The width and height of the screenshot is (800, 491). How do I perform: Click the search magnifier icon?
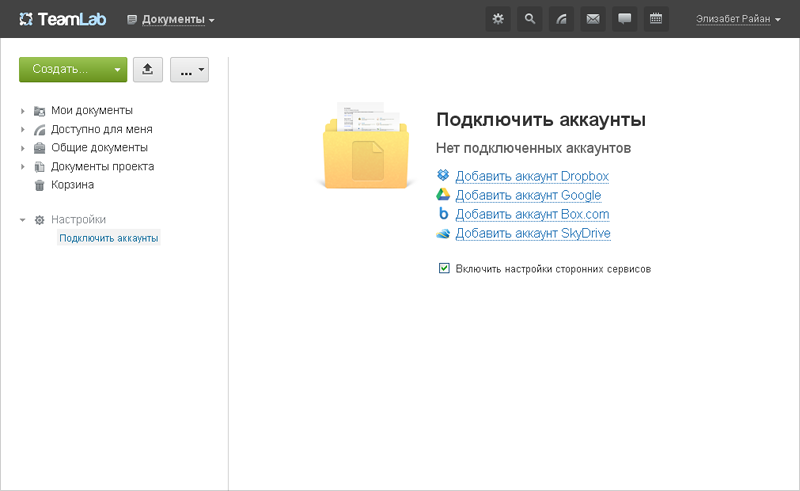click(530, 19)
